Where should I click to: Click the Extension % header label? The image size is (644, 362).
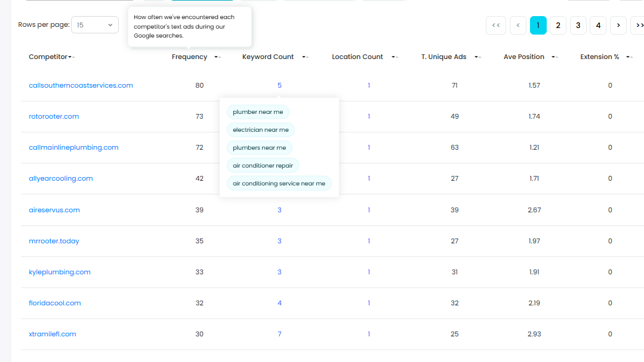[600, 57]
